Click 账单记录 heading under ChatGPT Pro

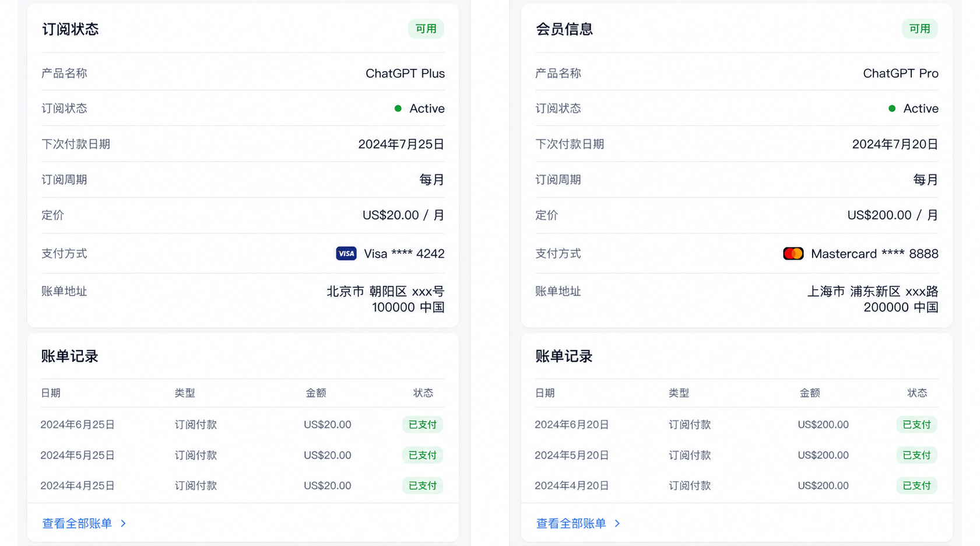pos(564,356)
